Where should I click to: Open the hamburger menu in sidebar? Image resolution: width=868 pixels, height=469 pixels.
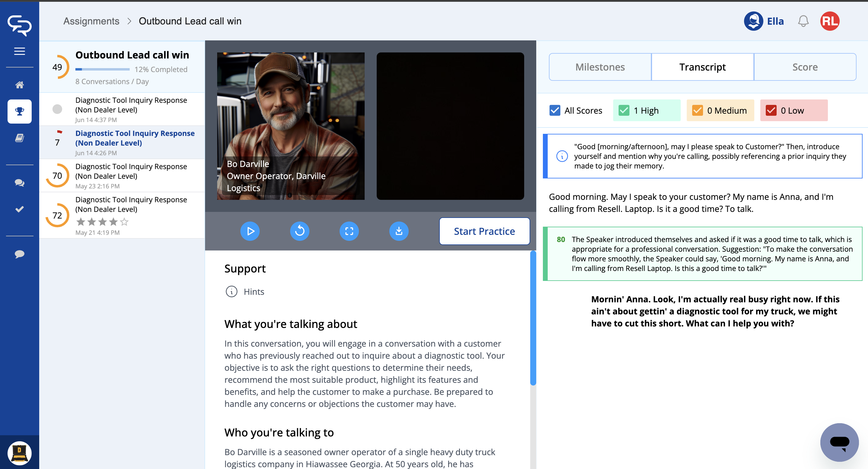pyautogui.click(x=20, y=51)
